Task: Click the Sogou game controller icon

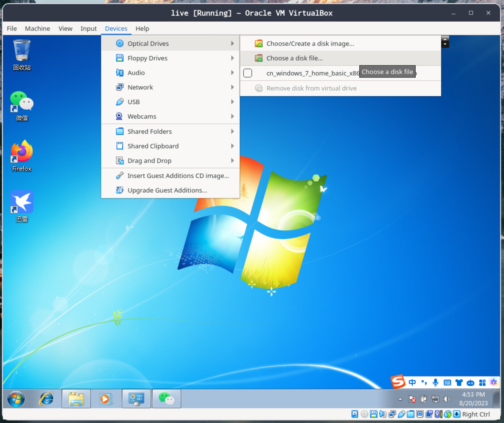Action: tap(471, 383)
